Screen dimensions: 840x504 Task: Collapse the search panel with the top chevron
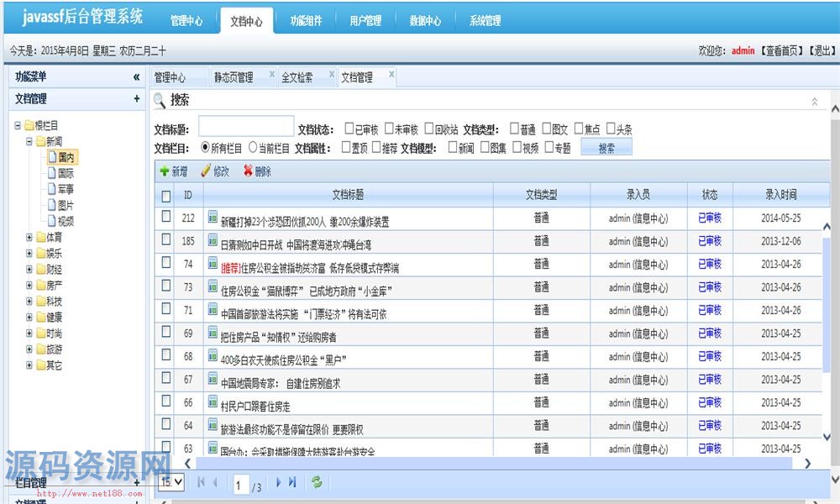(x=813, y=101)
